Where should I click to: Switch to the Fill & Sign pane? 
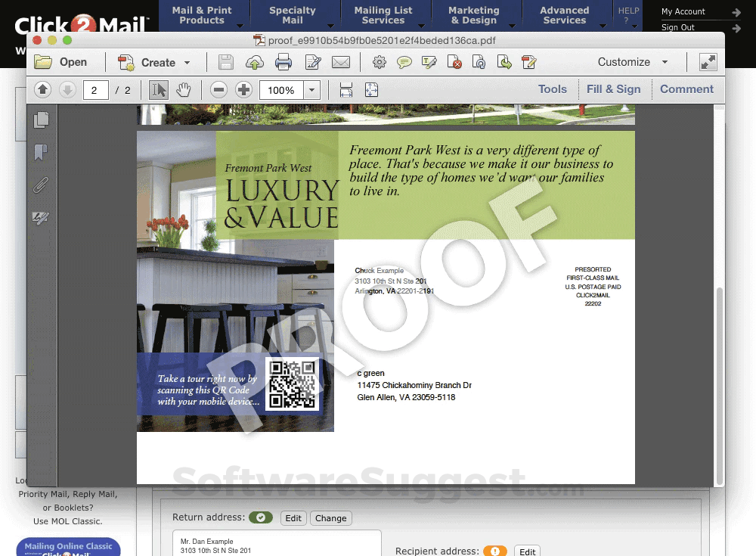tap(614, 89)
